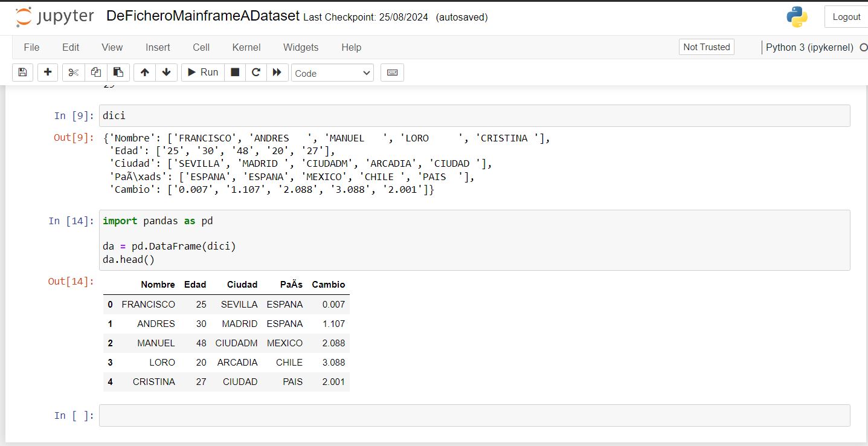This screenshot has height=446, width=868.
Task: Open the Kernel menu
Action: tap(246, 47)
